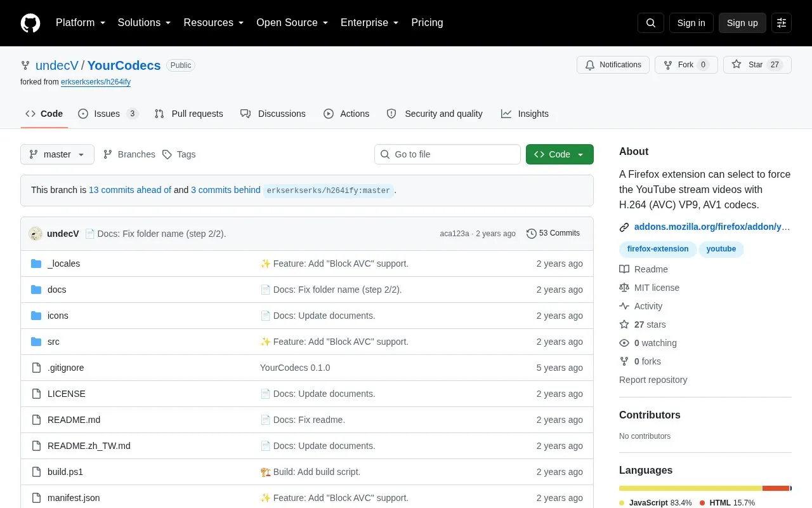Viewport: 812px width, 508px height.
Task: Click the yellow JavaScript language bar segment
Action: coord(690,488)
